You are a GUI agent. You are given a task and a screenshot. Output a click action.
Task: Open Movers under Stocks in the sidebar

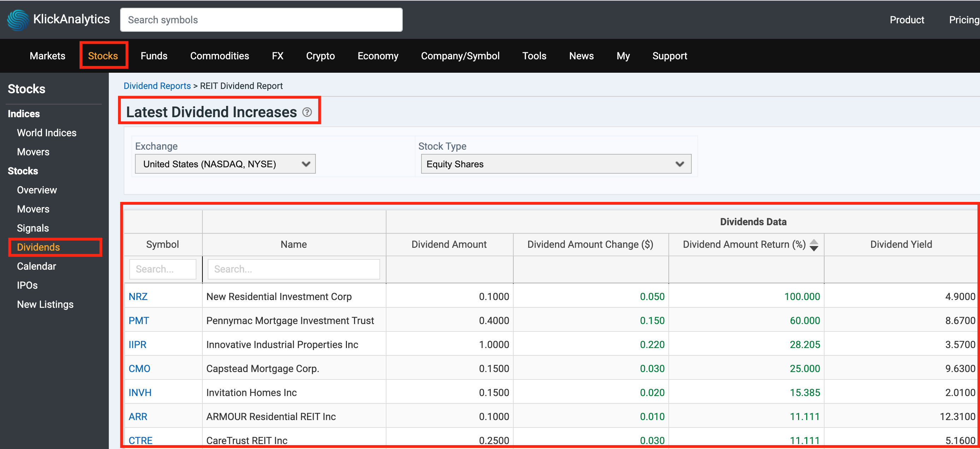click(33, 209)
